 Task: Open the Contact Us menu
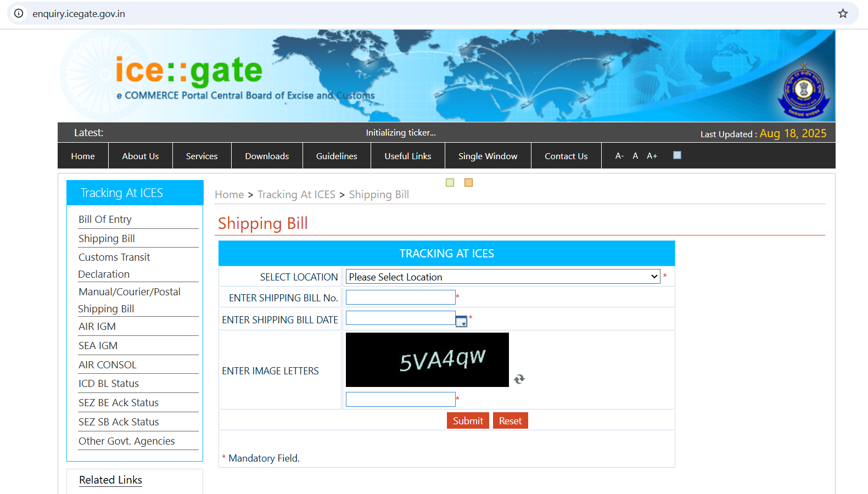tap(566, 156)
